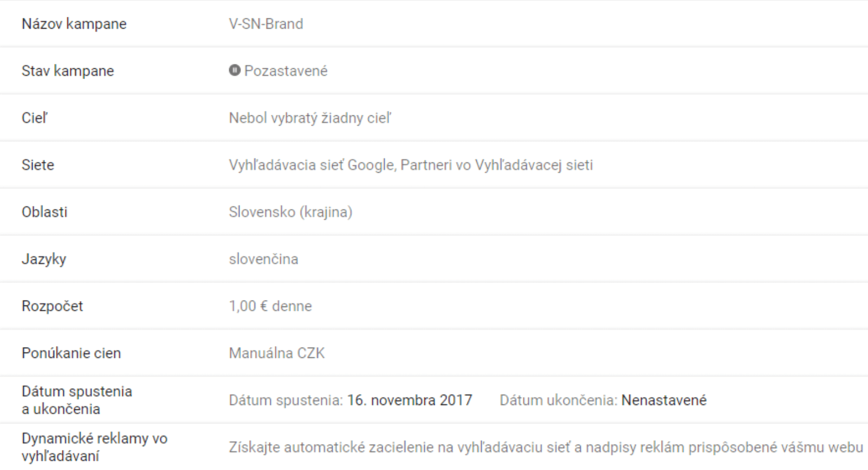Click the 1,00 € denne budget value
868x470 pixels.
pos(270,306)
